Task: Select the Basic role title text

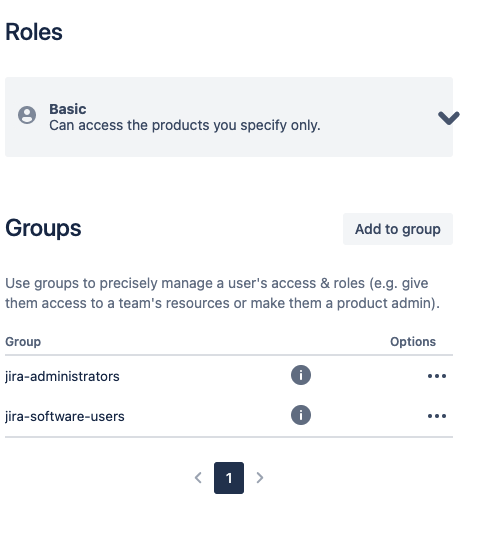Action: pyautogui.click(x=68, y=109)
